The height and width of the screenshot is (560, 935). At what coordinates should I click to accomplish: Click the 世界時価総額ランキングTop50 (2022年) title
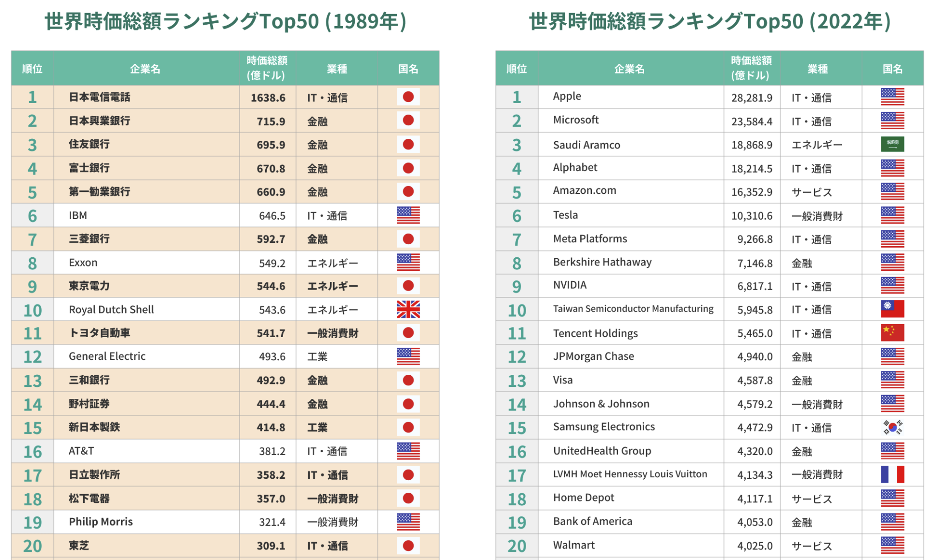[x=710, y=21]
